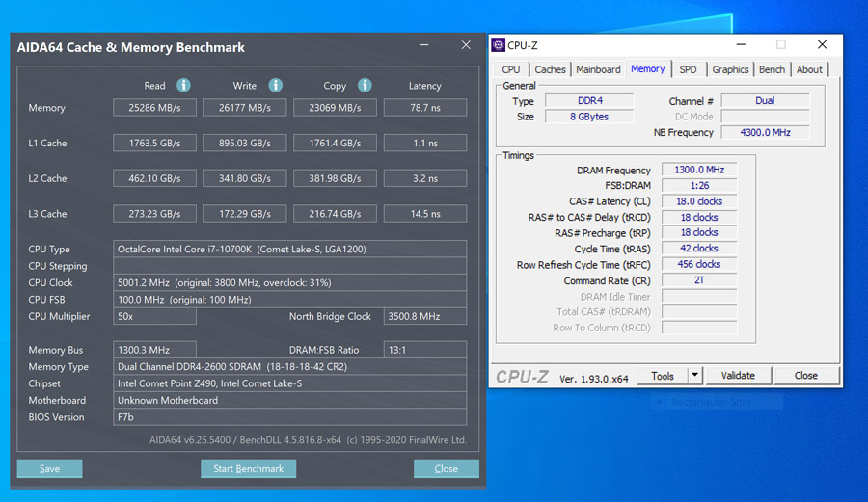
Task: Click BIOS Version field F7b
Action: (289, 417)
